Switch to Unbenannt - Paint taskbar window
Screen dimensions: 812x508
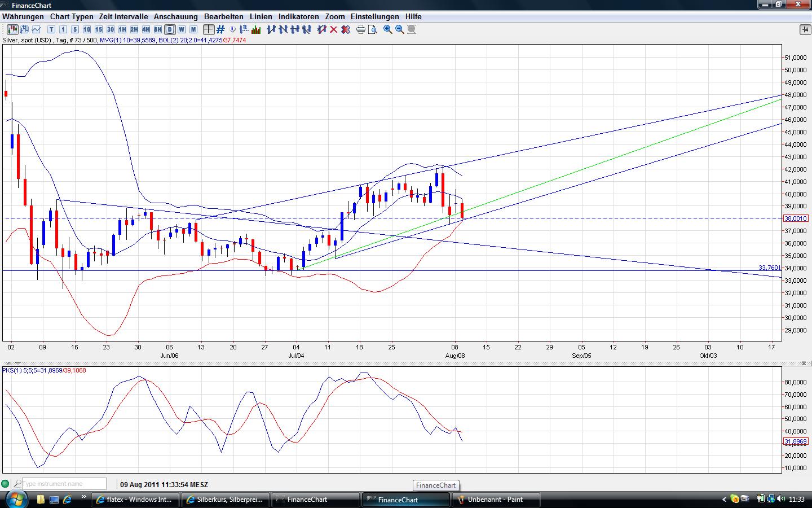coord(496,500)
